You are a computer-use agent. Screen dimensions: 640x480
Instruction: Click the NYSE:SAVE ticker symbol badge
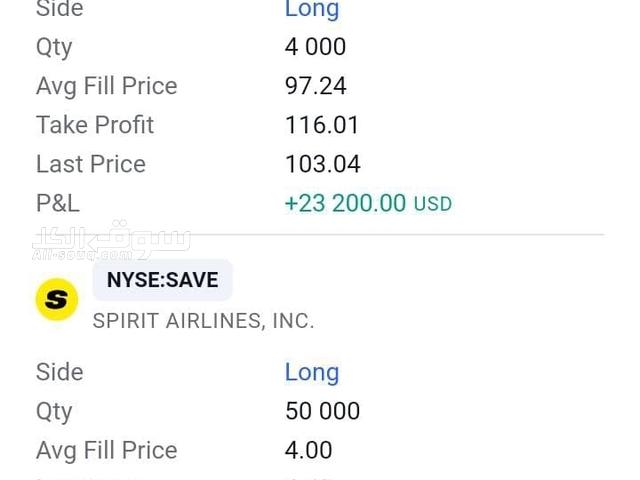pos(162,280)
